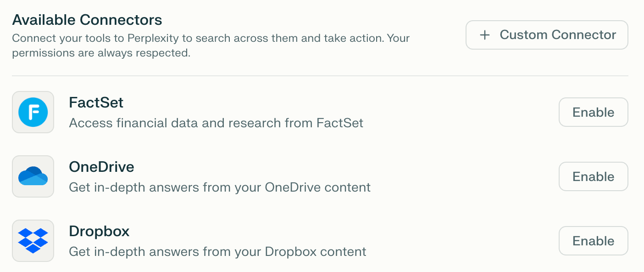This screenshot has width=644, height=272.
Task: Click the 'Custom Connector' label text
Action: 558,35
